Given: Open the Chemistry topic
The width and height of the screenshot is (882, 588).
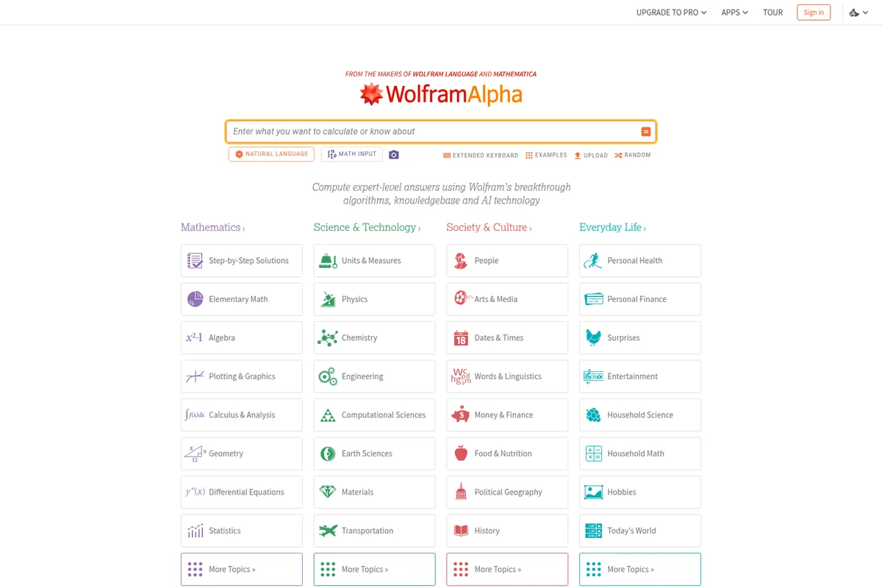Looking at the screenshot, I should 373,337.
